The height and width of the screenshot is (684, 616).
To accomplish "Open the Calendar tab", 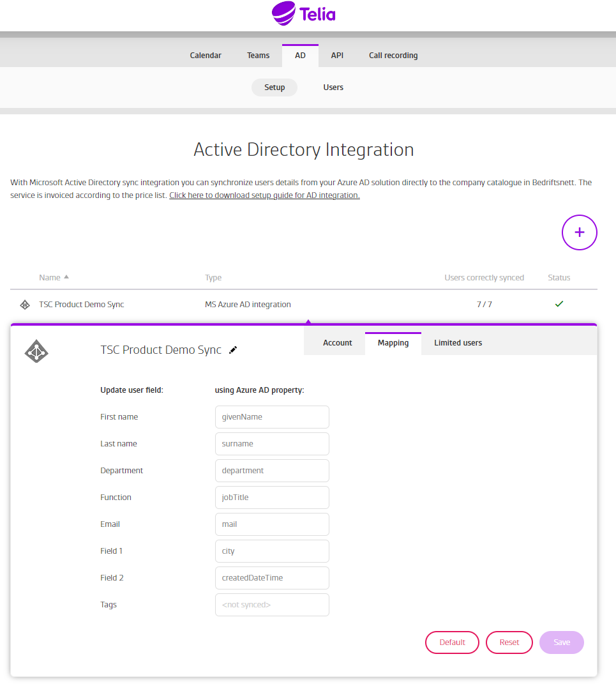I will (206, 56).
